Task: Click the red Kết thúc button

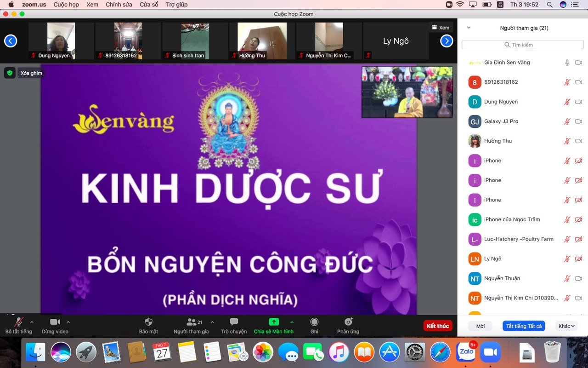Action: coord(437,326)
